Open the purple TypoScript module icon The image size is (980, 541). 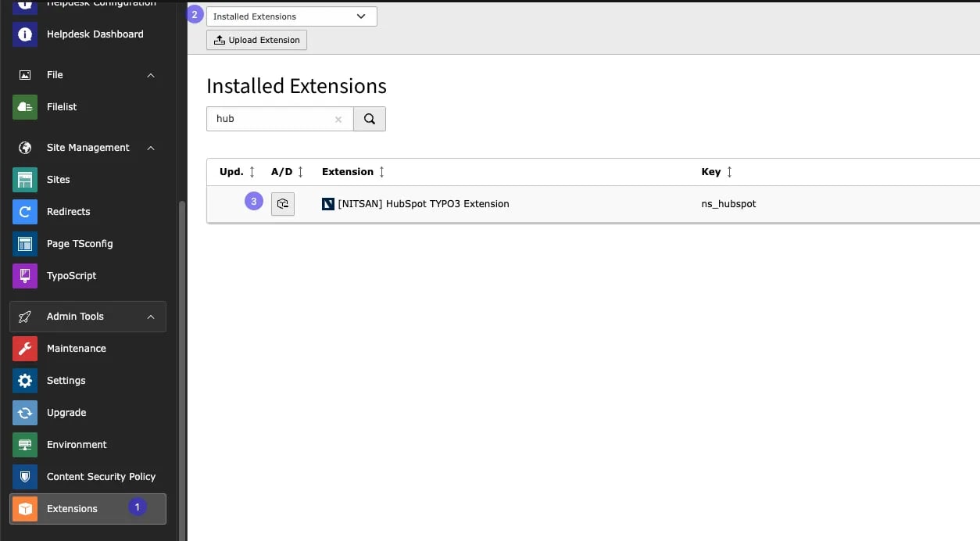[25, 276]
